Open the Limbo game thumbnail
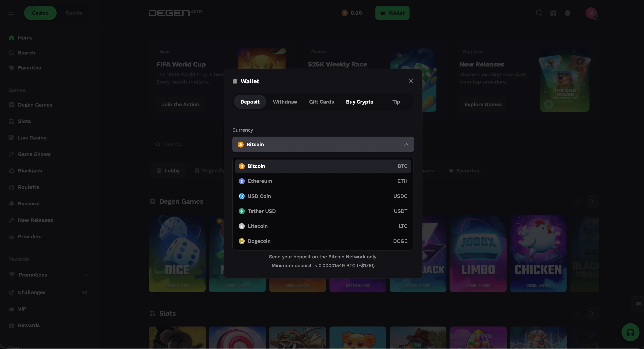 click(478, 253)
